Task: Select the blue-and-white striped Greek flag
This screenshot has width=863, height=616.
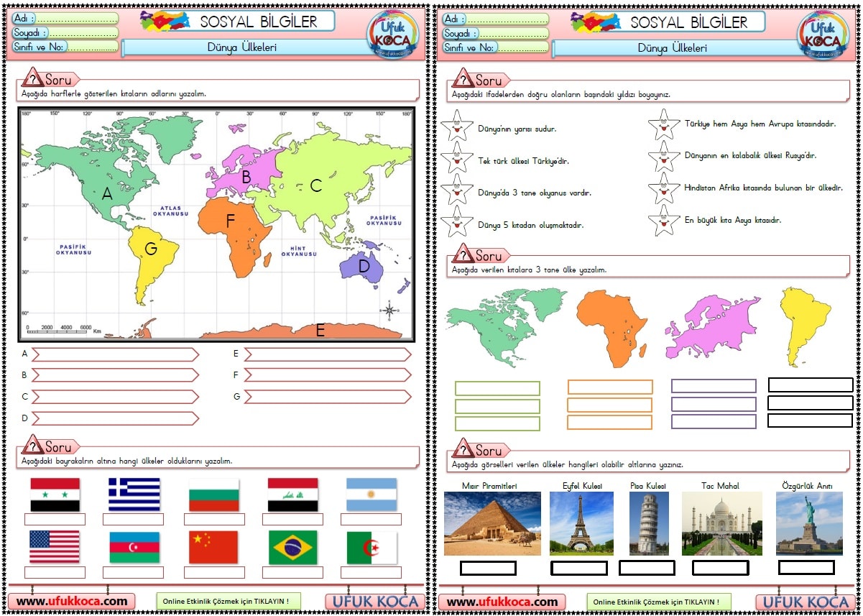Action: pyautogui.click(x=134, y=495)
